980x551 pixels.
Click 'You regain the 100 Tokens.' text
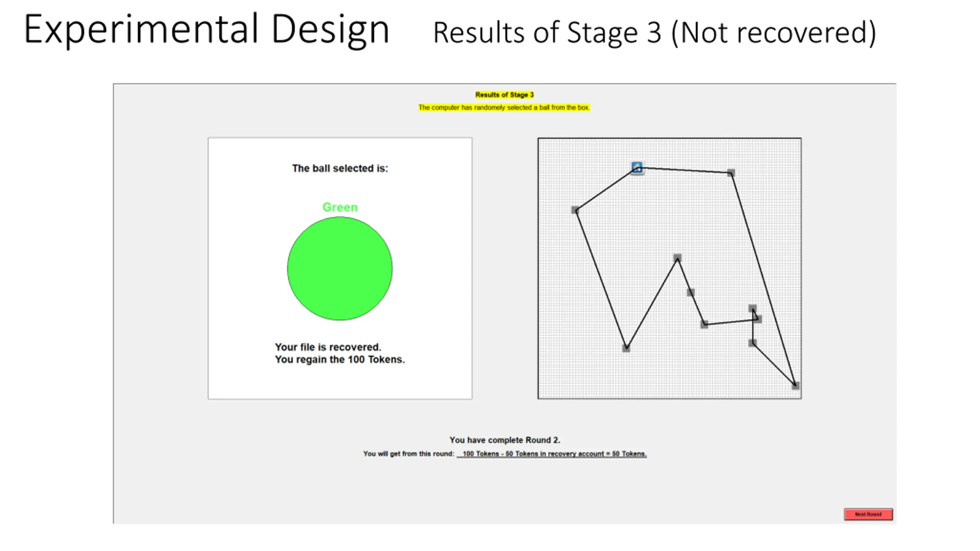coord(340,359)
